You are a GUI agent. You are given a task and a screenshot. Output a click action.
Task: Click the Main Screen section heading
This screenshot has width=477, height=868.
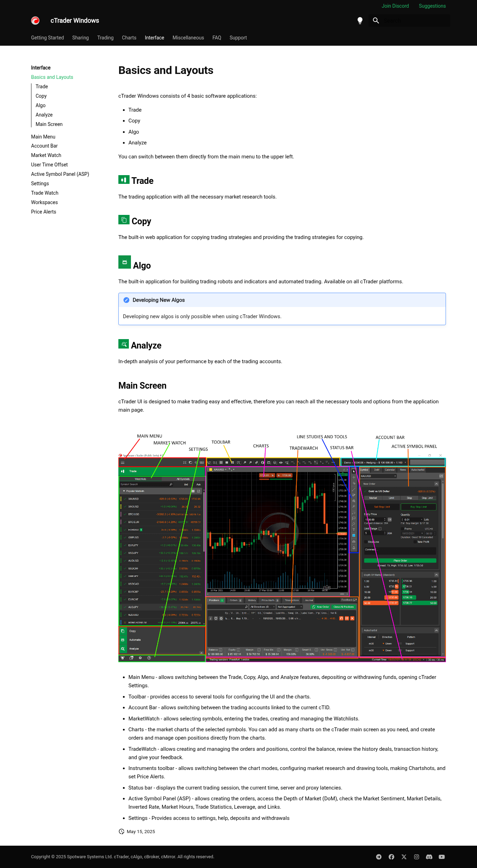coord(142,386)
